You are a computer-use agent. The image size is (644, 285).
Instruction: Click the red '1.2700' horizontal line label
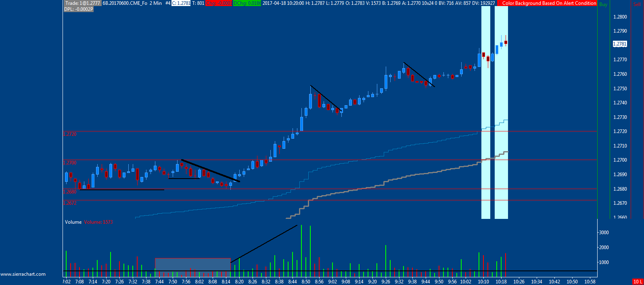70,163
